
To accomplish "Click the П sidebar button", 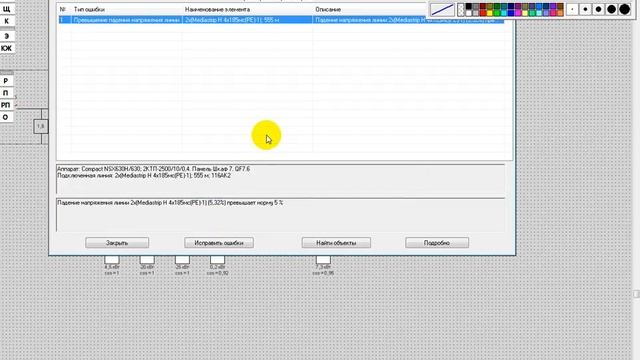I will 6,93.
